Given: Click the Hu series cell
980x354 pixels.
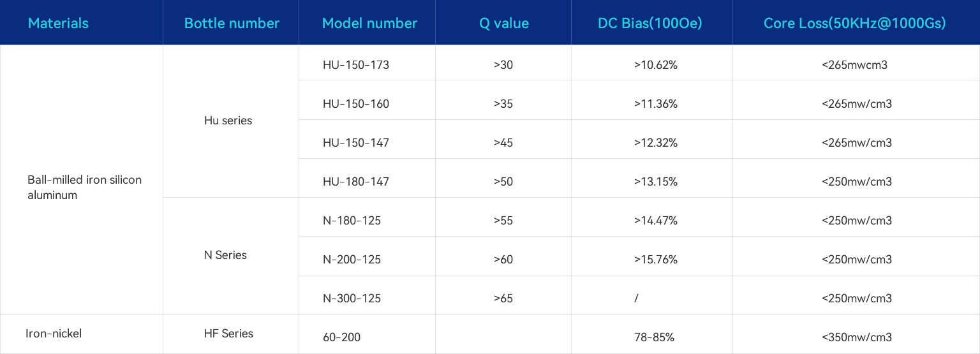Looking at the screenshot, I should [228, 121].
